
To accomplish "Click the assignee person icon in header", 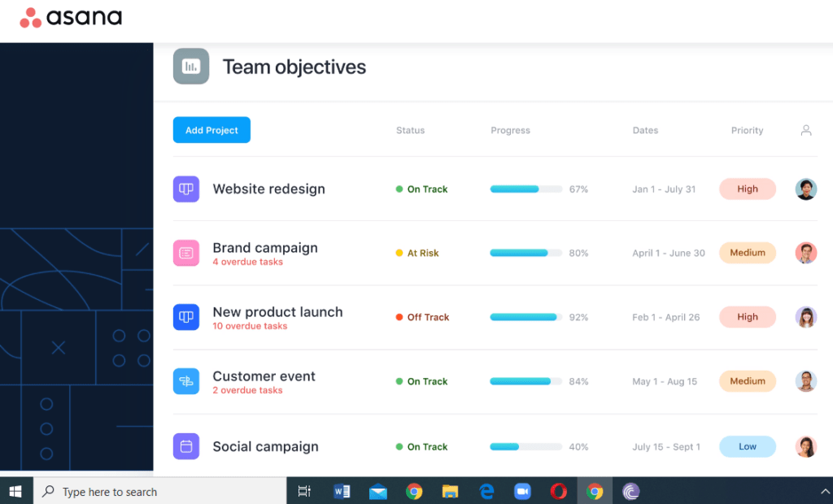I will 805,130.
